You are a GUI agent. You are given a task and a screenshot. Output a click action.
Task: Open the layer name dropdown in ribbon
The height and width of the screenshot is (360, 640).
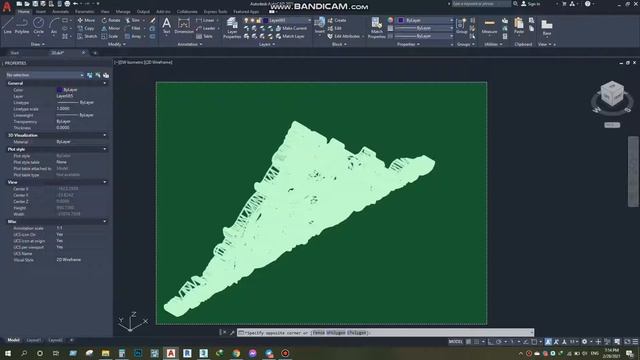click(x=287, y=20)
